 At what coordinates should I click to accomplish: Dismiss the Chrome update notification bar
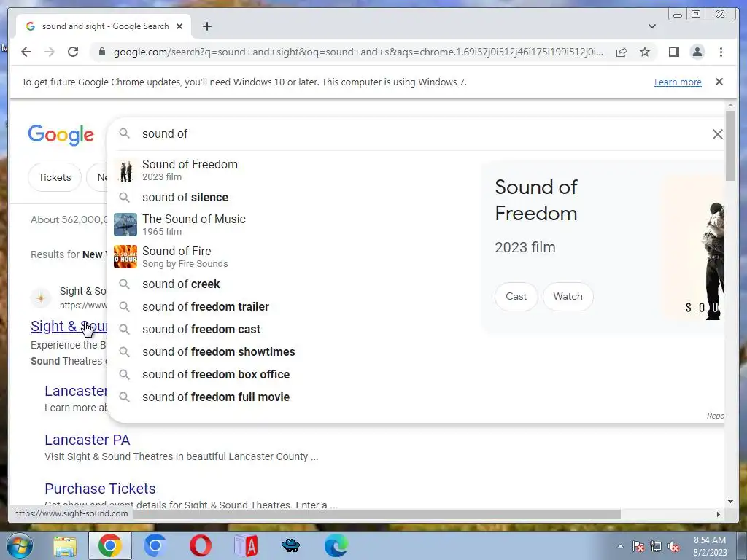[719, 82]
